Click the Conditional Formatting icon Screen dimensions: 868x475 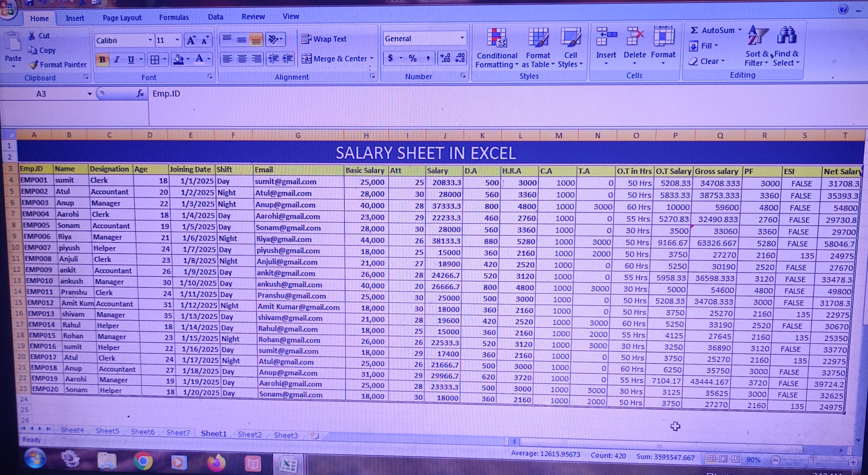click(x=496, y=38)
